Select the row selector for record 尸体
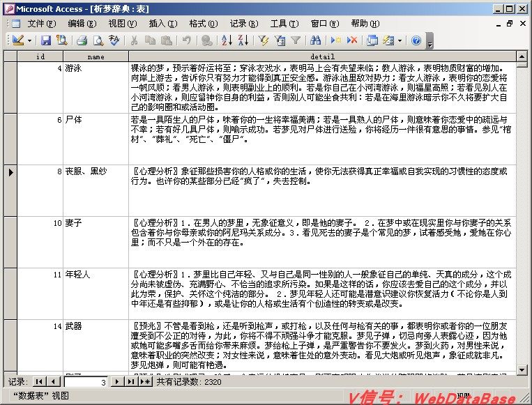 click(10, 139)
